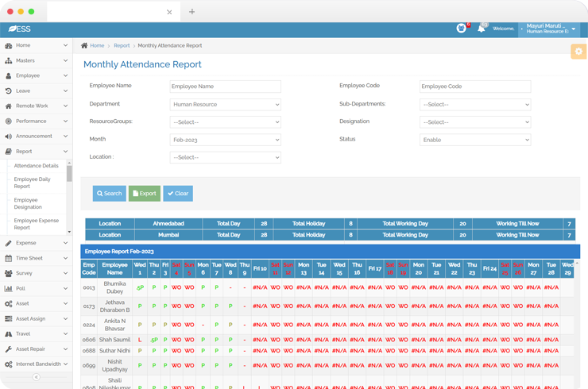Open the Sub-Departments dropdown
588x389 pixels.
click(475, 105)
